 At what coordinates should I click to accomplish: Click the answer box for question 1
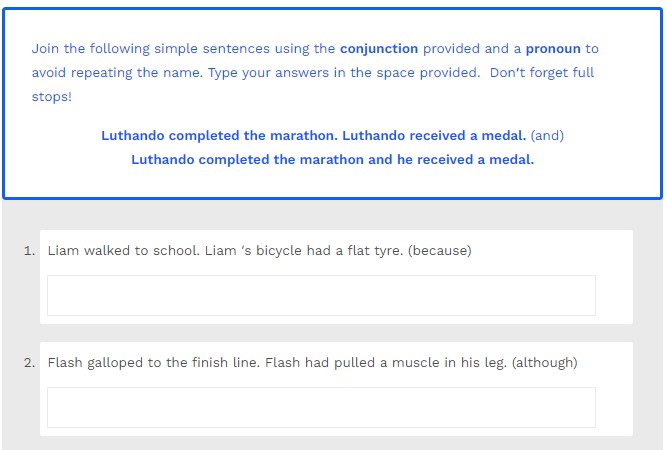tap(321, 296)
